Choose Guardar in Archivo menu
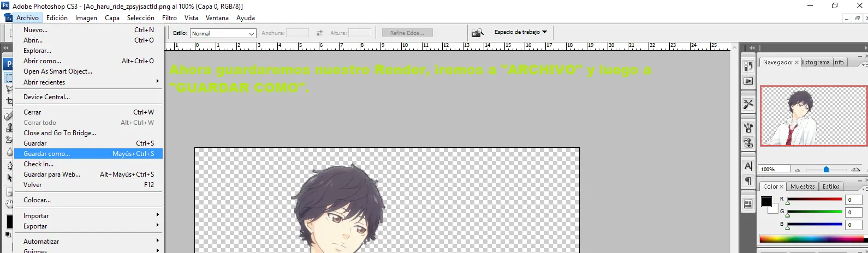868x253 pixels. point(88,143)
